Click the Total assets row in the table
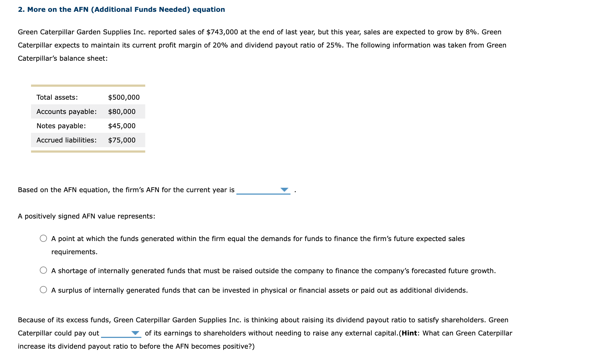The width and height of the screenshot is (590, 364). coord(88,97)
